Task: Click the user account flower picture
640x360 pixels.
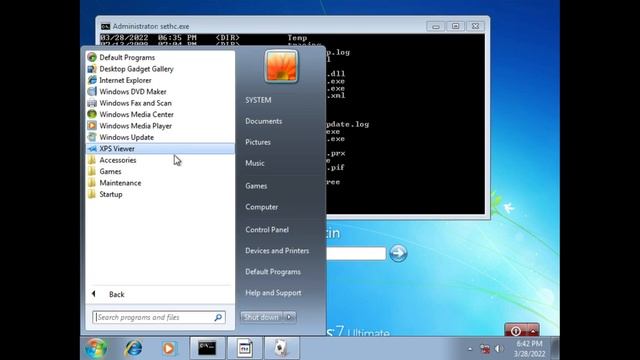Action: 281,67
